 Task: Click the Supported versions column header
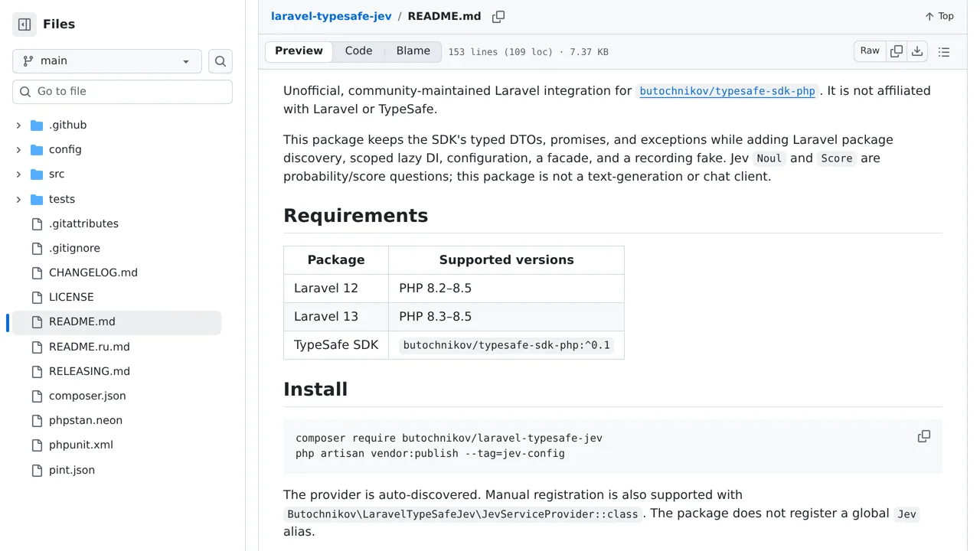(x=506, y=260)
